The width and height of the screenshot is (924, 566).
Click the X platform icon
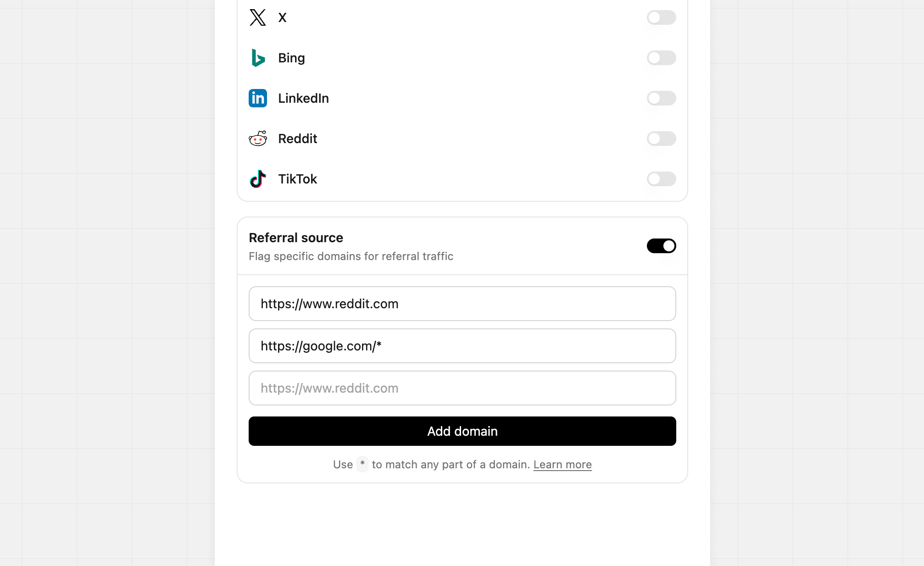tap(258, 17)
